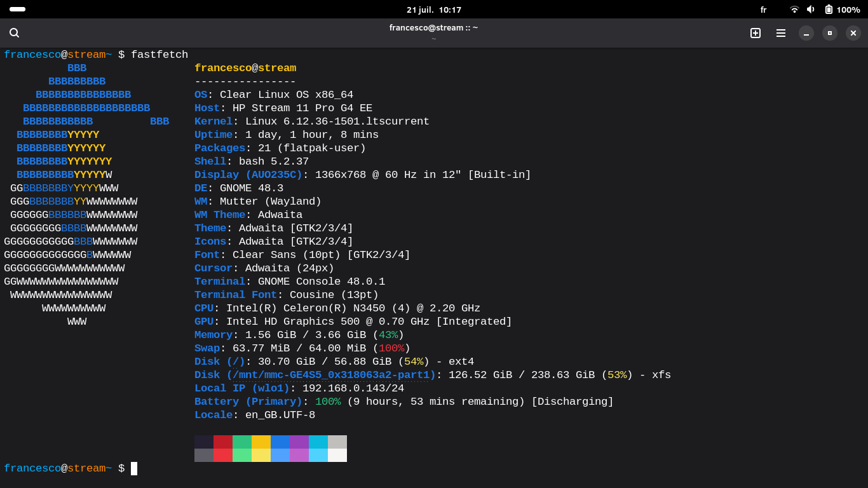The height and width of the screenshot is (488, 868).
Task: Click the new tab button
Action: click(755, 33)
